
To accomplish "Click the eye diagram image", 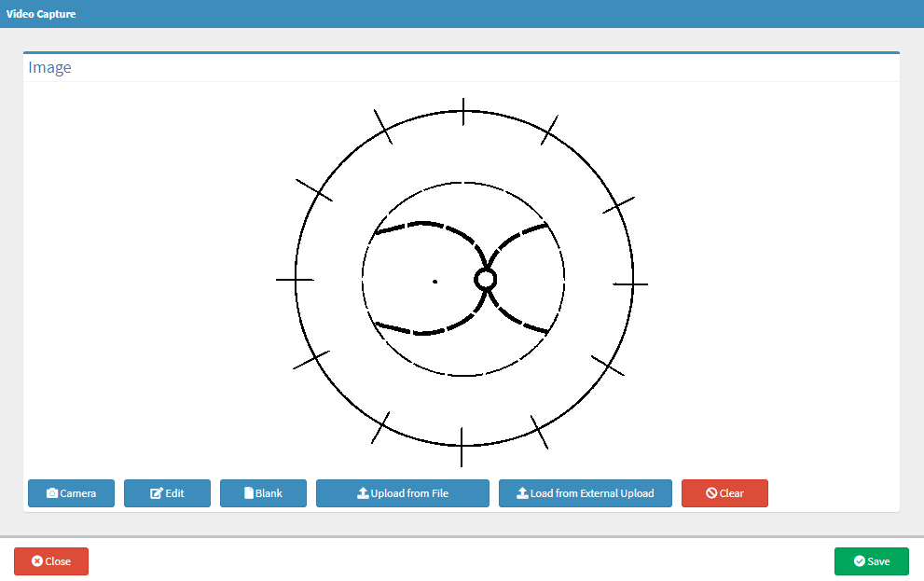I will click(462, 283).
